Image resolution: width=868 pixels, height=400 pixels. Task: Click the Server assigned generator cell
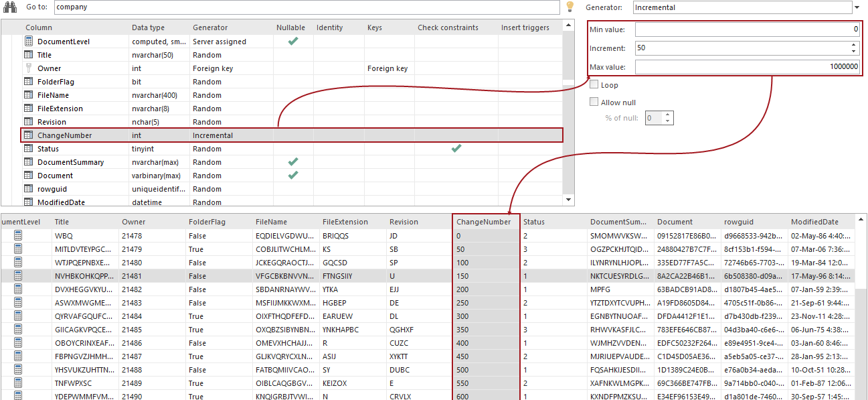(x=220, y=42)
